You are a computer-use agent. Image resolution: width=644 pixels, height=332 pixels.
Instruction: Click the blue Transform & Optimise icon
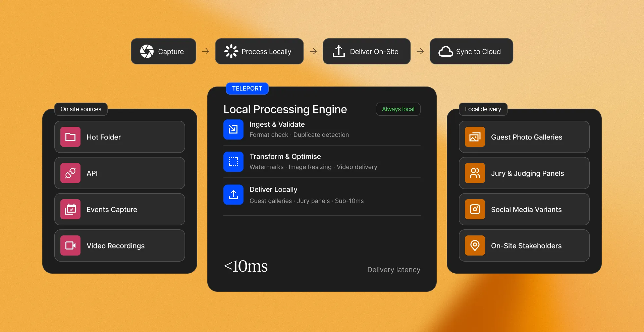click(233, 162)
